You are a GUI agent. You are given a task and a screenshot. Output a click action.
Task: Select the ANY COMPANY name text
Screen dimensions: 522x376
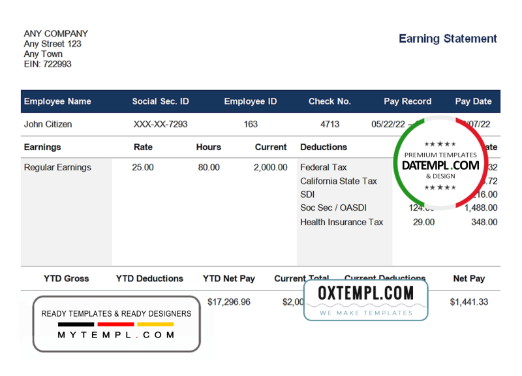tap(56, 34)
